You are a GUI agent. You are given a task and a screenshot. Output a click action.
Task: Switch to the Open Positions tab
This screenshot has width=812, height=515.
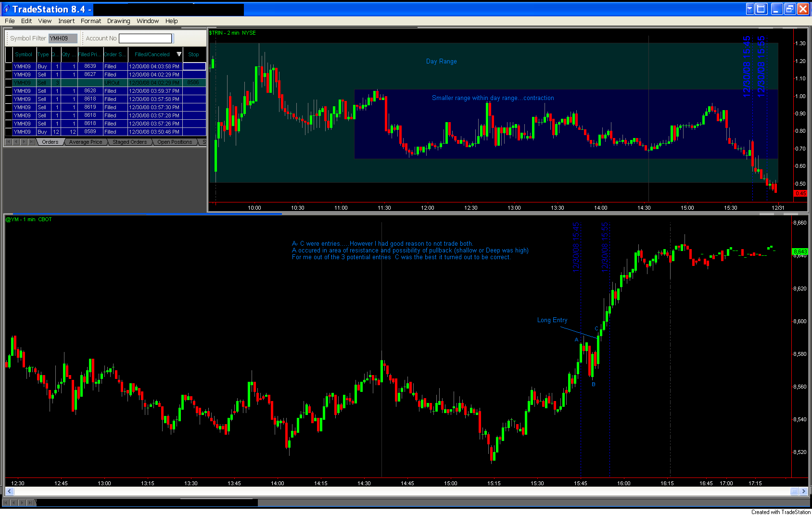tap(175, 142)
